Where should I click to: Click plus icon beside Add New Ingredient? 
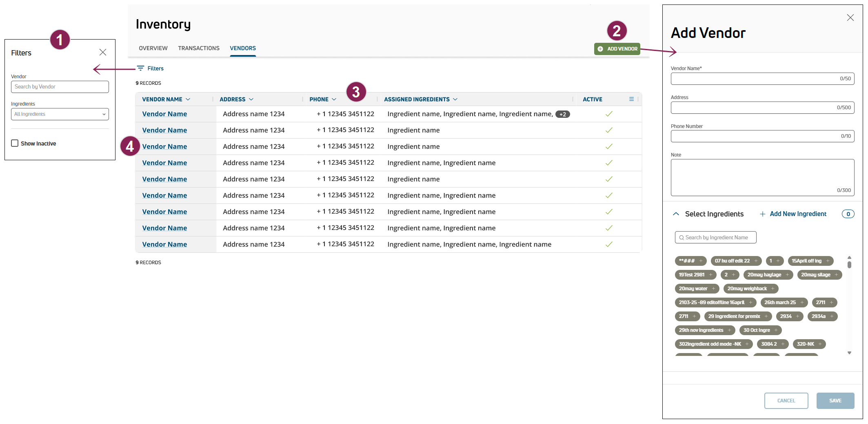click(x=762, y=214)
